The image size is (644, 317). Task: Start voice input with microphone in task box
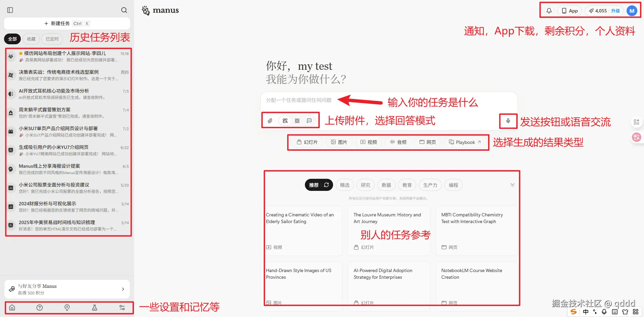(508, 121)
